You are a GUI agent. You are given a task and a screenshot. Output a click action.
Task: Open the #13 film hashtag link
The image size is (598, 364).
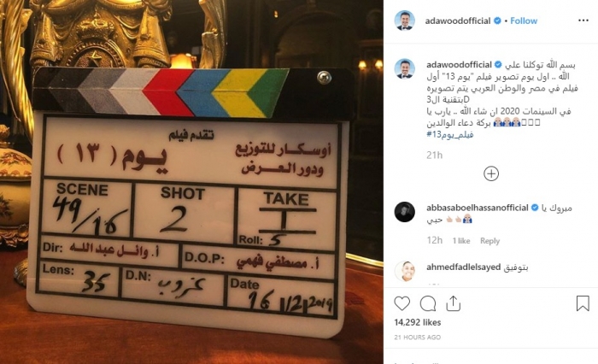click(450, 134)
